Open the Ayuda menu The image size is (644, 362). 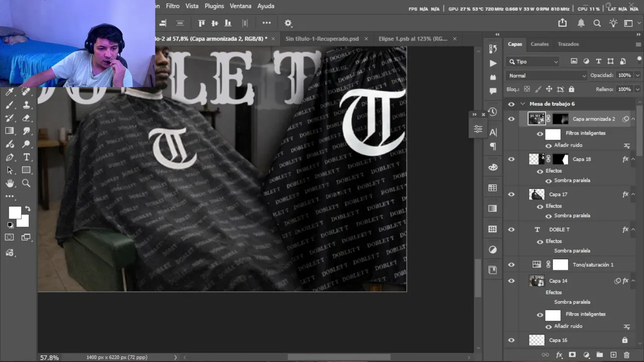point(266,6)
